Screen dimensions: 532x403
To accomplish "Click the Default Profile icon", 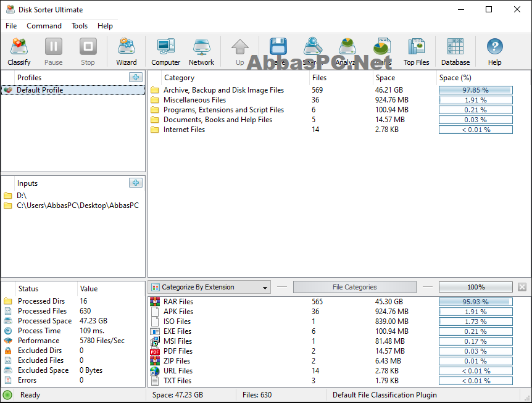I will click(8, 90).
